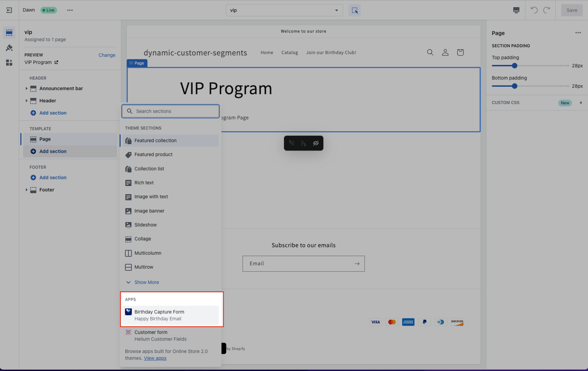
Task: Adjust the Top padding slider
Action: (x=514, y=66)
